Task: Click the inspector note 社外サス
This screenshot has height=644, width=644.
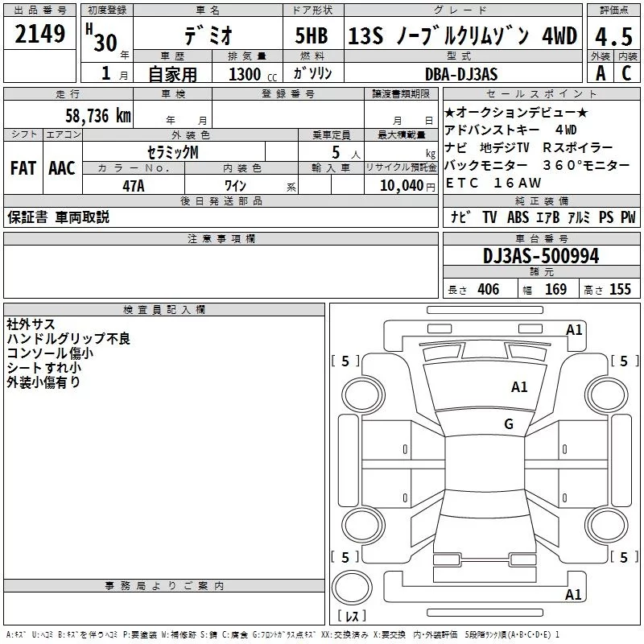Action: pos(31,324)
